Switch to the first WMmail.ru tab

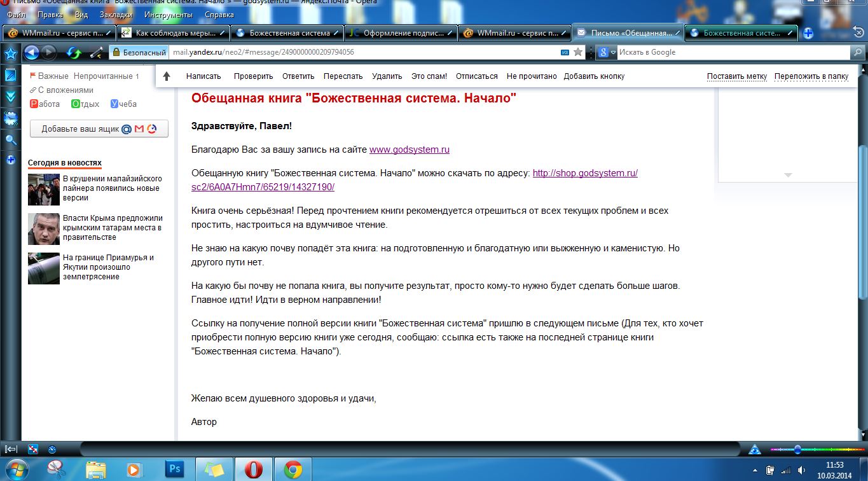point(59,32)
